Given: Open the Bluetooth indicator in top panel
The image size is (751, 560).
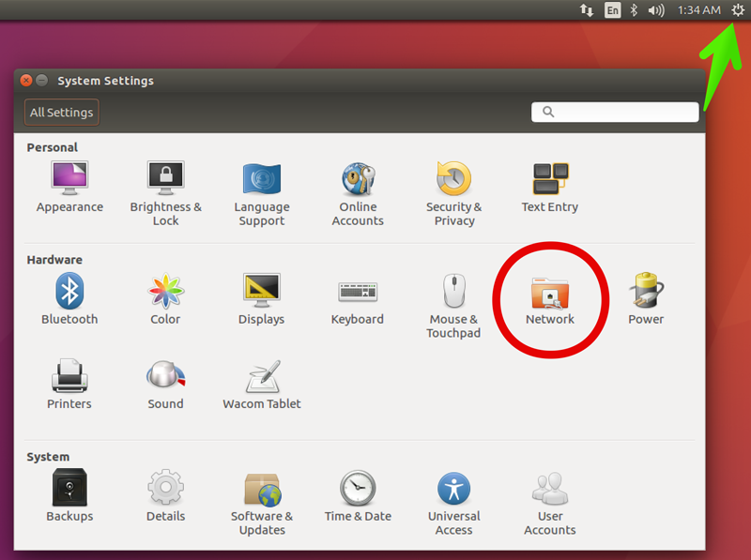Looking at the screenshot, I should click(635, 10).
